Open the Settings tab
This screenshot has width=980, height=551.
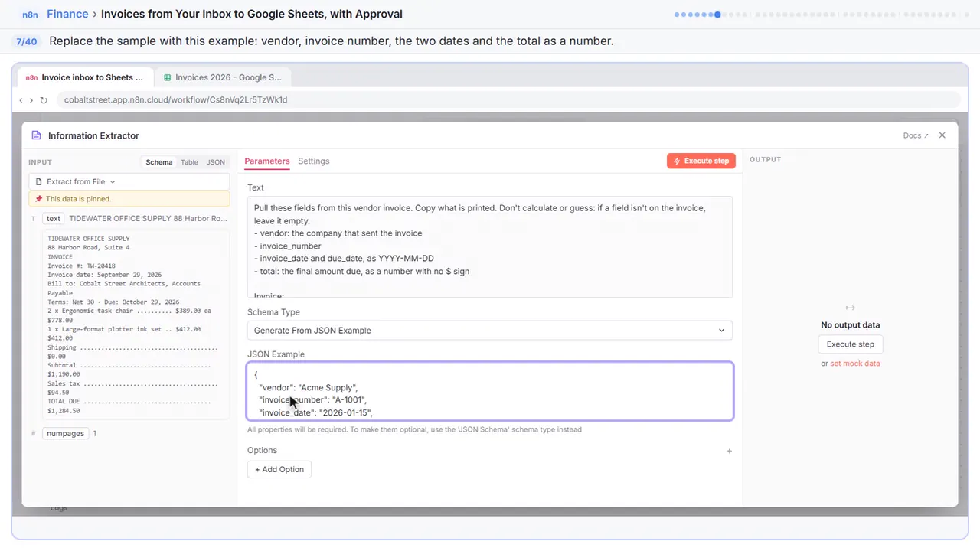click(314, 161)
